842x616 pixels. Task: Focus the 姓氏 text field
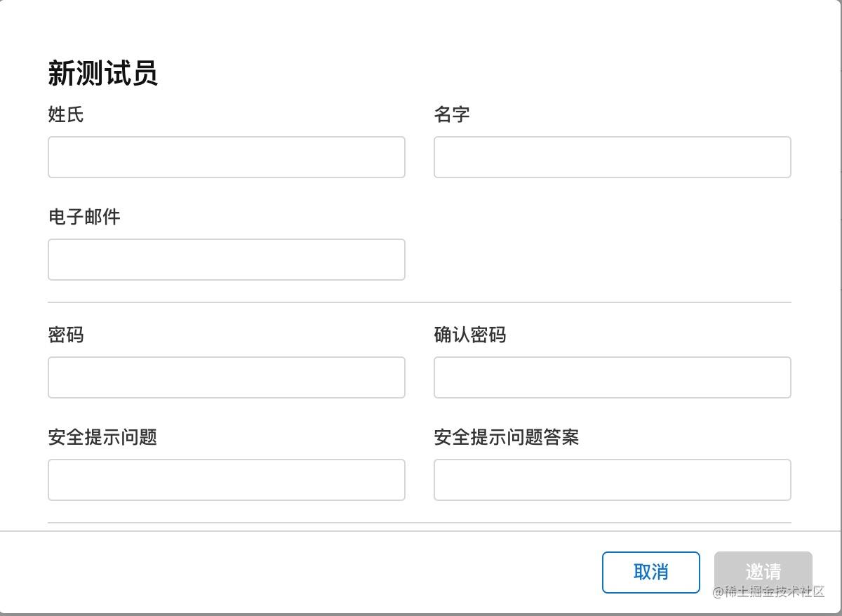click(x=227, y=157)
